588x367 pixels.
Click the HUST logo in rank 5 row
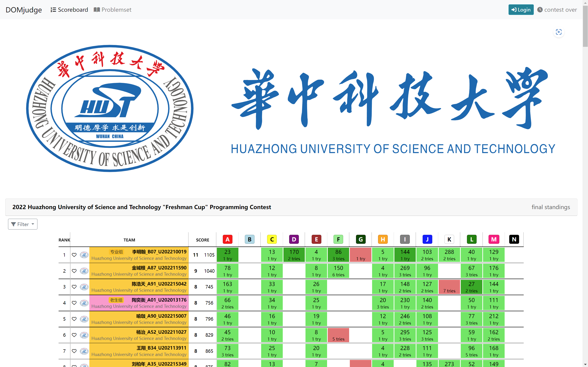pos(84,319)
